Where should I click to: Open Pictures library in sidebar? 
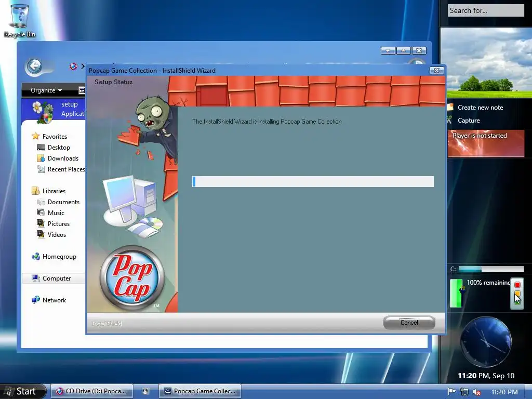tap(58, 223)
